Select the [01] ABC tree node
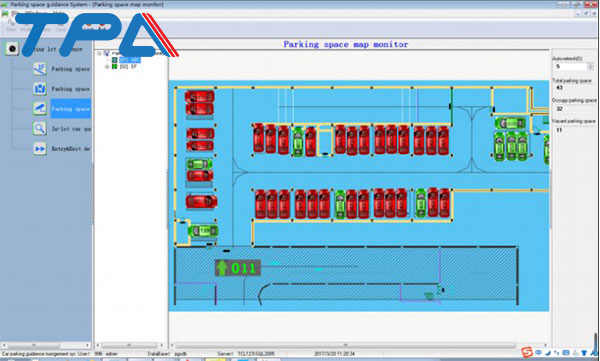Screen dimensions: 600x361 (130, 60)
